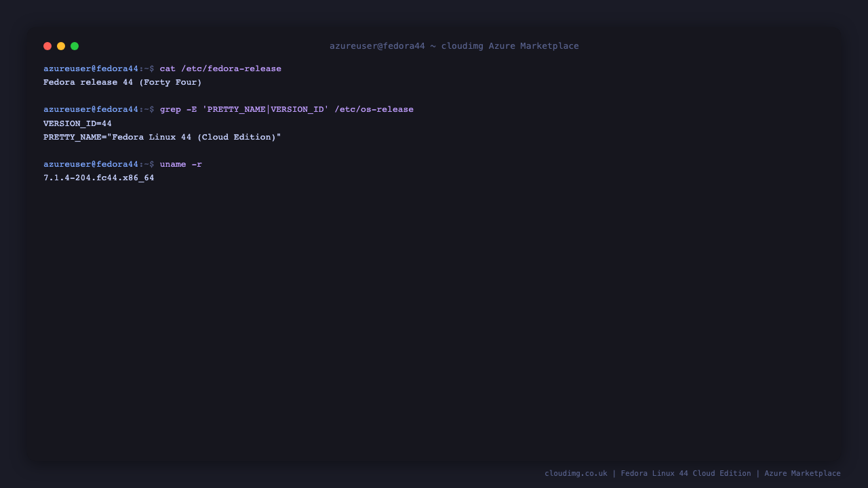Click the kernel version '7.1.4-204.fc44.x86_64'

click(x=99, y=178)
